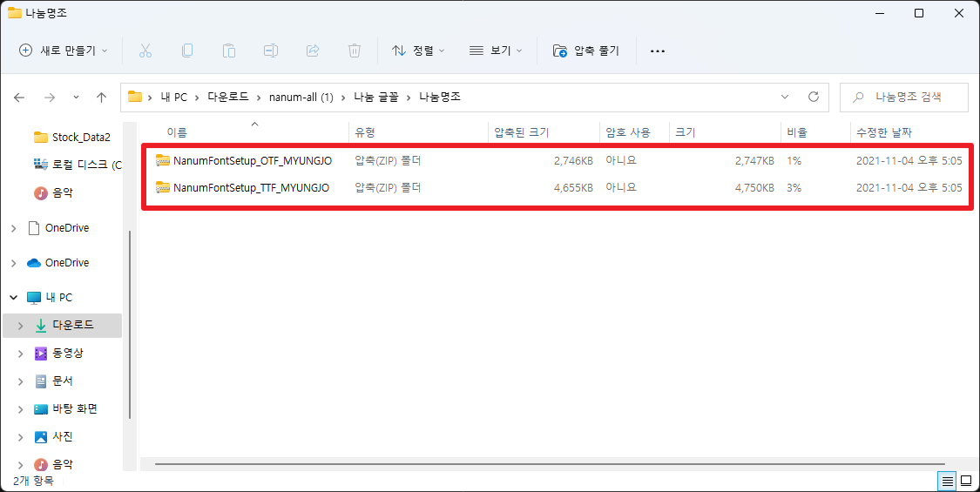
Task: Click the 4,750KB size cell
Action: pyautogui.click(x=754, y=187)
